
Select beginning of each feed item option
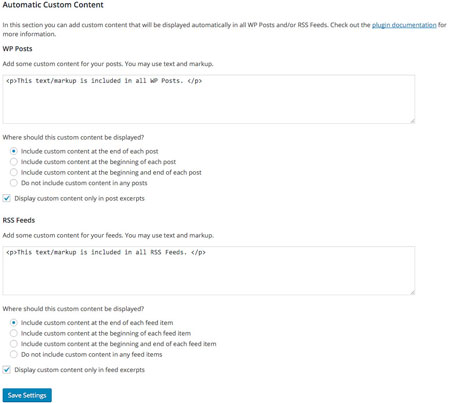13,333
